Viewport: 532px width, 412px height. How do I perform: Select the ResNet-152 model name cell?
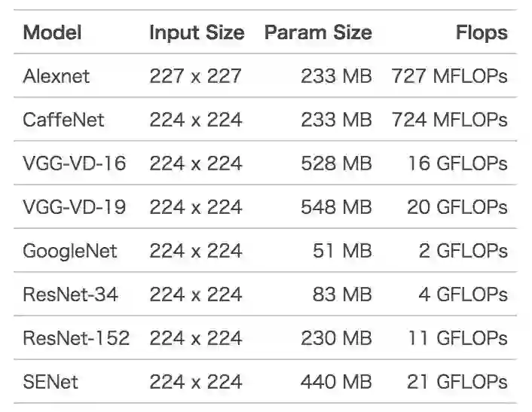tap(76, 338)
